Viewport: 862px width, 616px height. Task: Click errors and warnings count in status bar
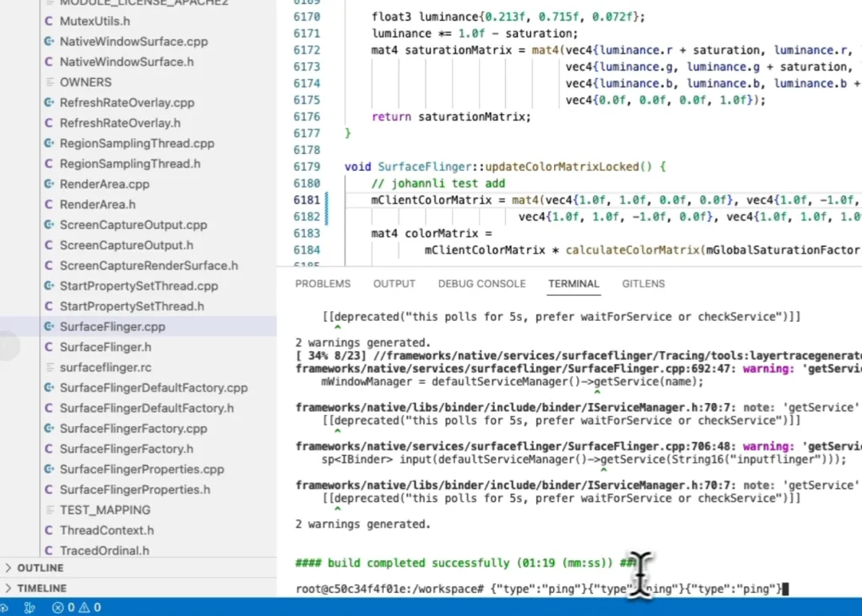coord(77,607)
